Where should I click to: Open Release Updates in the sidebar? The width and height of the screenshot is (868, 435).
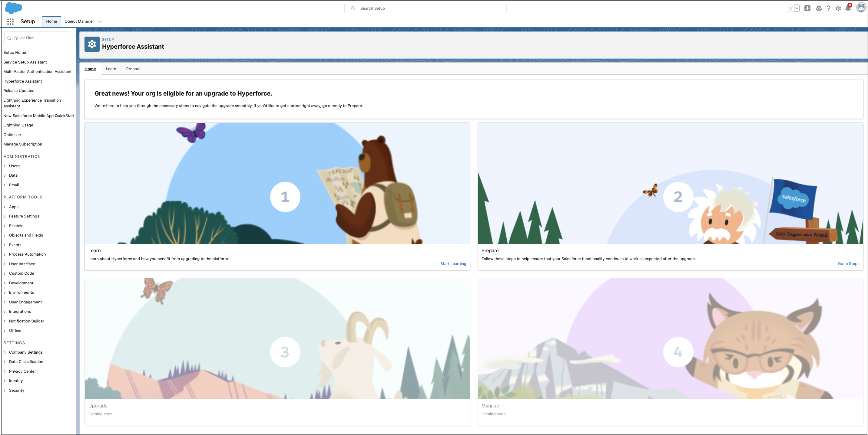(x=19, y=91)
